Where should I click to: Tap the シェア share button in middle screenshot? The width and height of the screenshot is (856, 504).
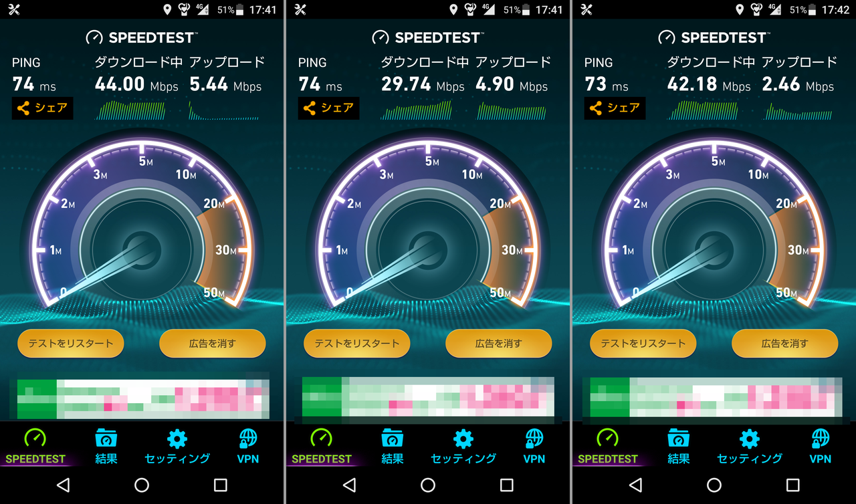[x=328, y=108]
